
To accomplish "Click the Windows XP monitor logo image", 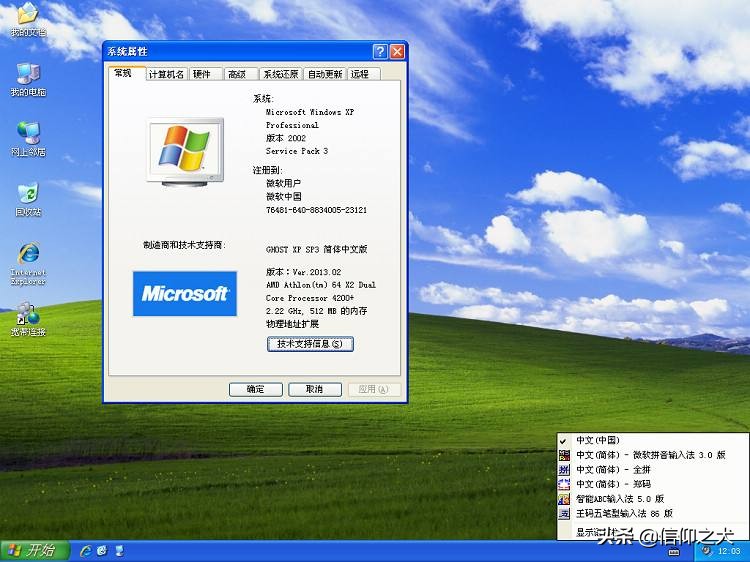I will pos(185,152).
